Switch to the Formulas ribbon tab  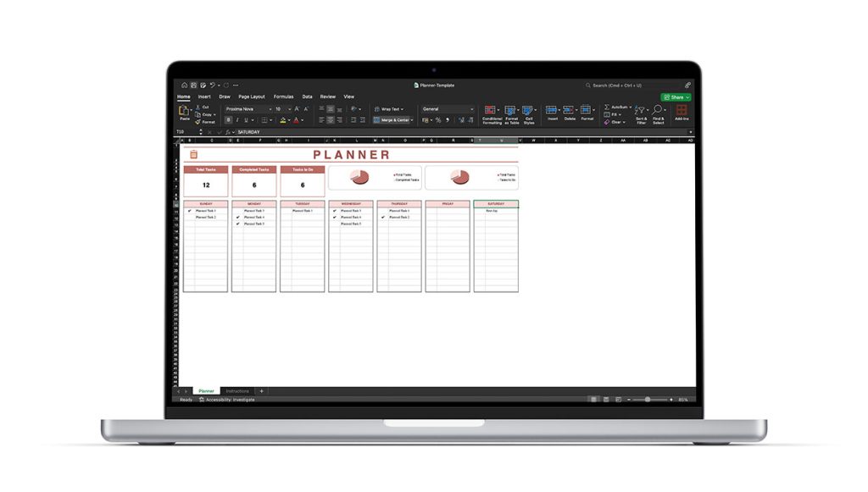[x=283, y=97]
